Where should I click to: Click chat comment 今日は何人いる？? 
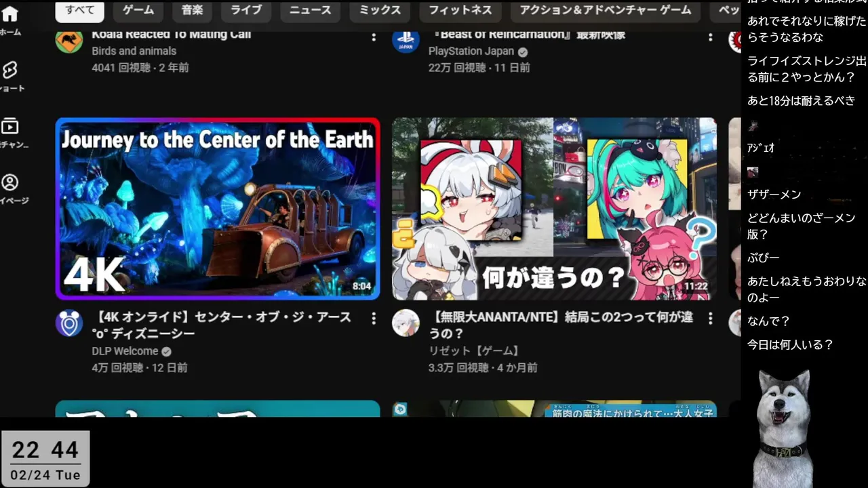coord(790,345)
